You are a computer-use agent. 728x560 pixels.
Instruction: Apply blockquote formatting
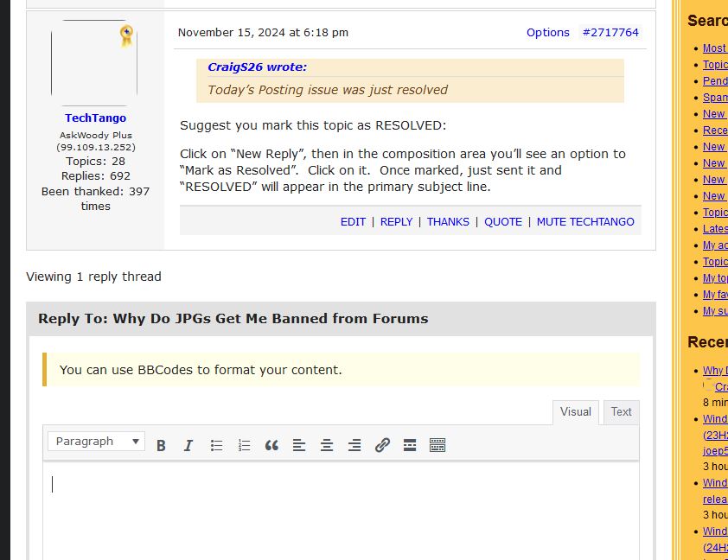pos(271,445)
